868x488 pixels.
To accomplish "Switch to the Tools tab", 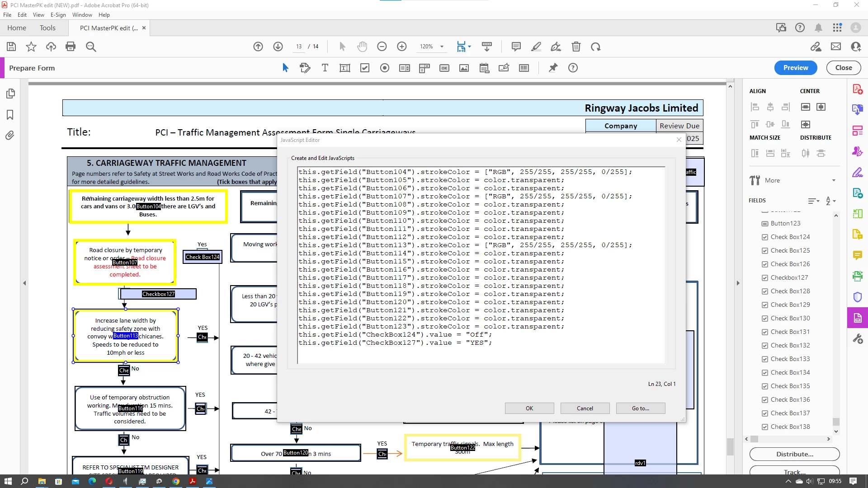I will [x=47, y=28].
